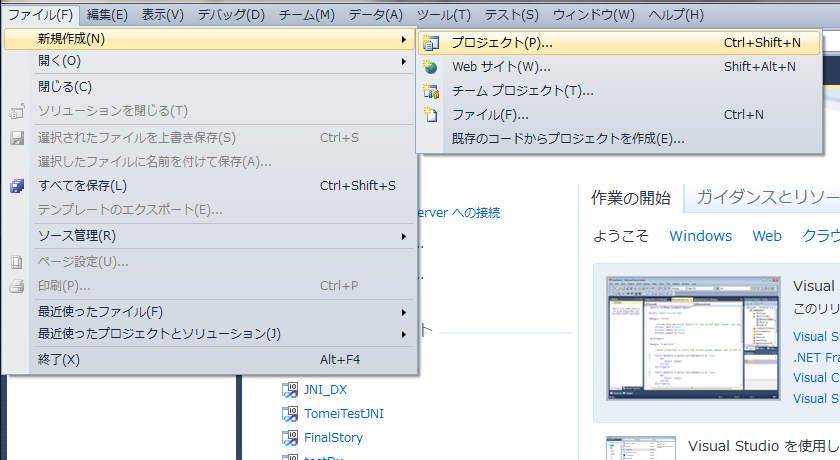Open recent project FinalStory

pos(333,438)
